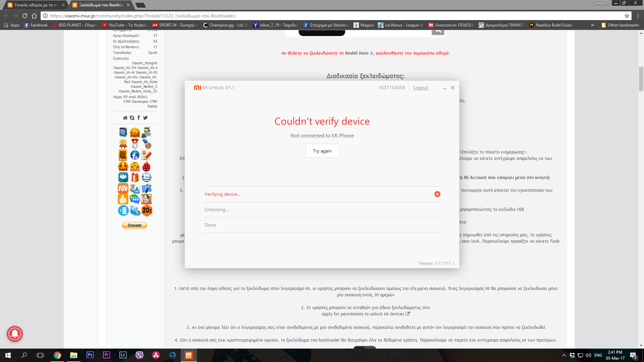Click the page vertical scrollbar thumb
This screenshot has height=362, width=644.
[x=641, y=79]
